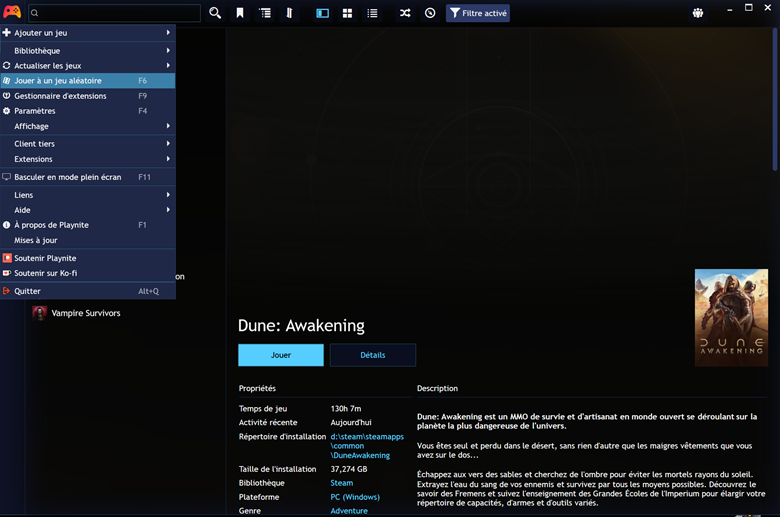Toggle Basculer en mode plein écran
Screen dimensions: 780x517
click(68, 177)
